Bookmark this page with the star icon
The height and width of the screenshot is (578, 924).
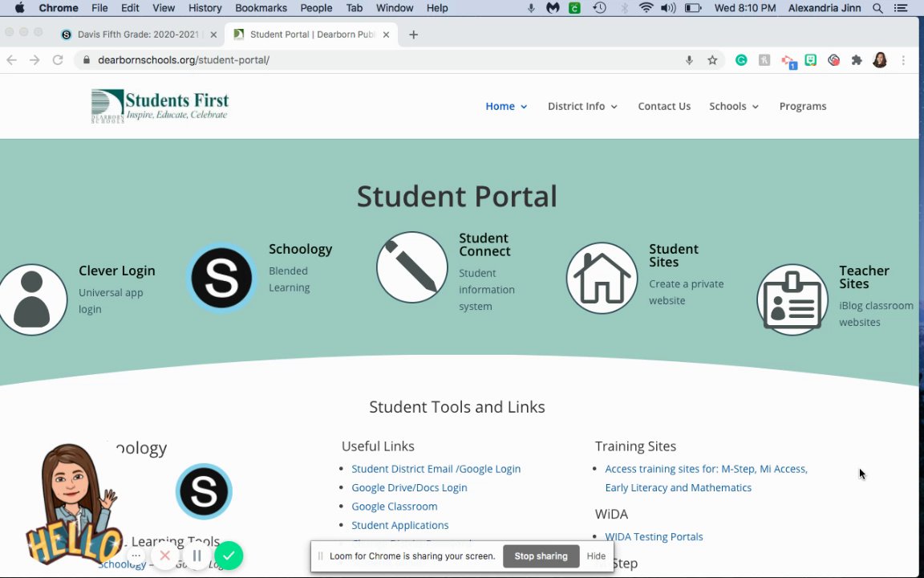click(712, 59)
